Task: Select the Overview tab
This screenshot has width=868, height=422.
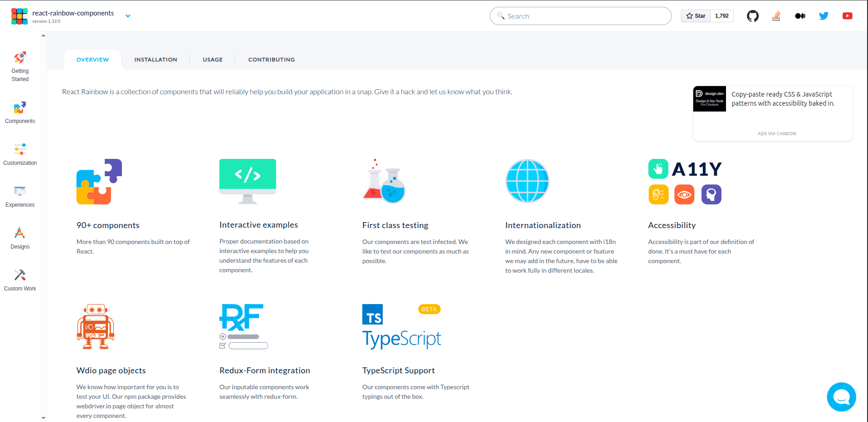Action: [x=92, y=60]
